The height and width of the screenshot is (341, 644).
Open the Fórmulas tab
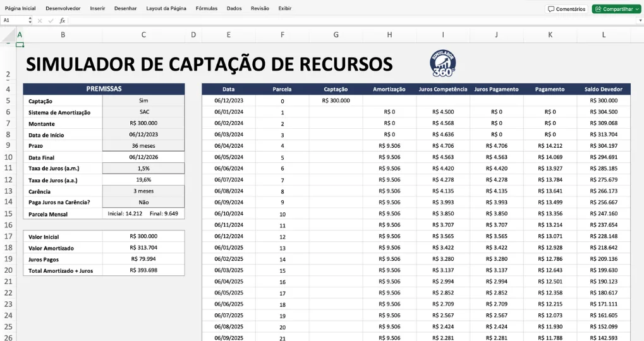coord(207,8)
